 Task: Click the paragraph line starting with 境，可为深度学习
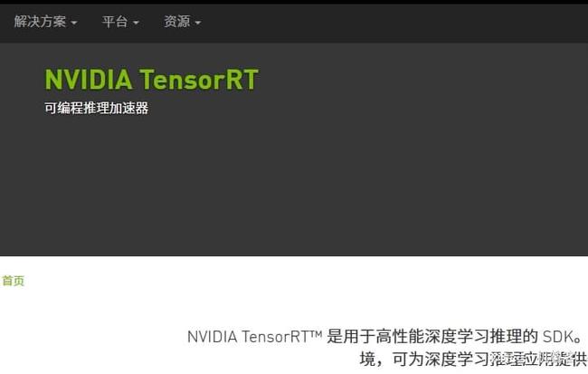(x=474, y=360)
